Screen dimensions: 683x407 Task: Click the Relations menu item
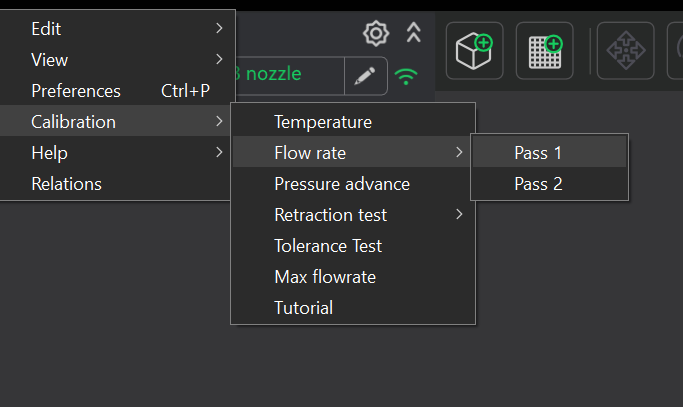pyautogui.click(x=67, y=184)
